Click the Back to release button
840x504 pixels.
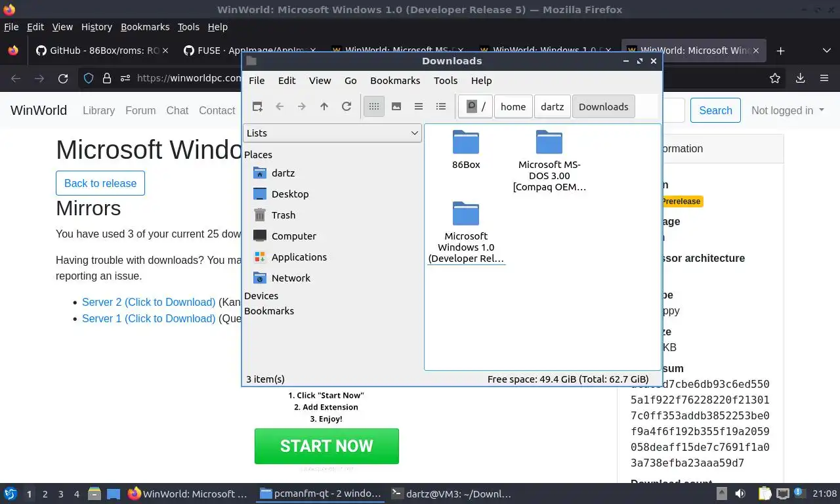pyautogui.click(x=100, y=183)
